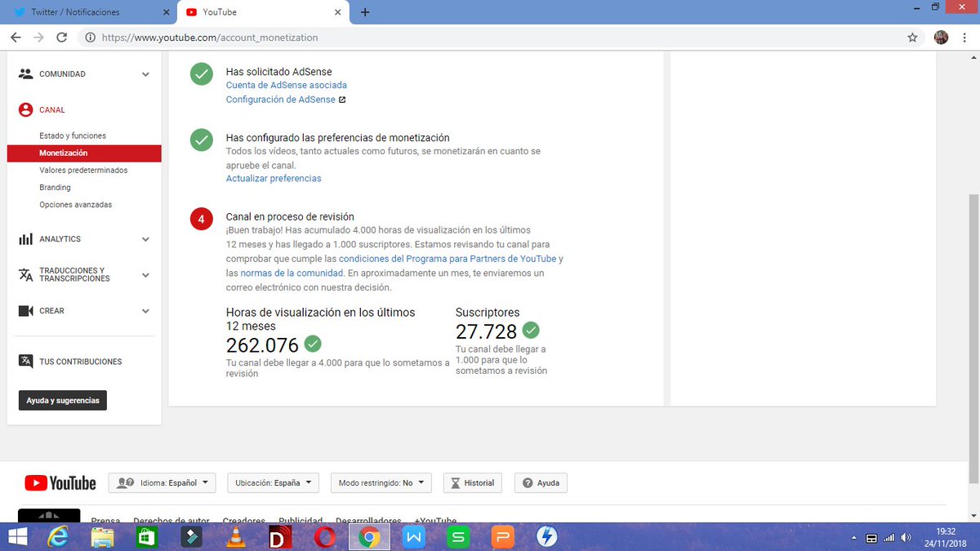Screen dimensions: 980x551
Task: Expand the Comunidad section chevron
Action: [x=145, y=74]
